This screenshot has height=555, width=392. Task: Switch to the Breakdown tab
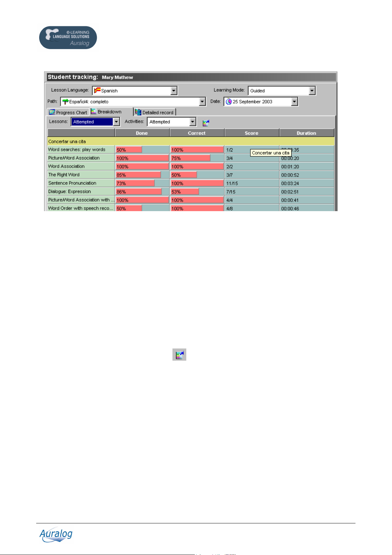(x=111, y=112)
